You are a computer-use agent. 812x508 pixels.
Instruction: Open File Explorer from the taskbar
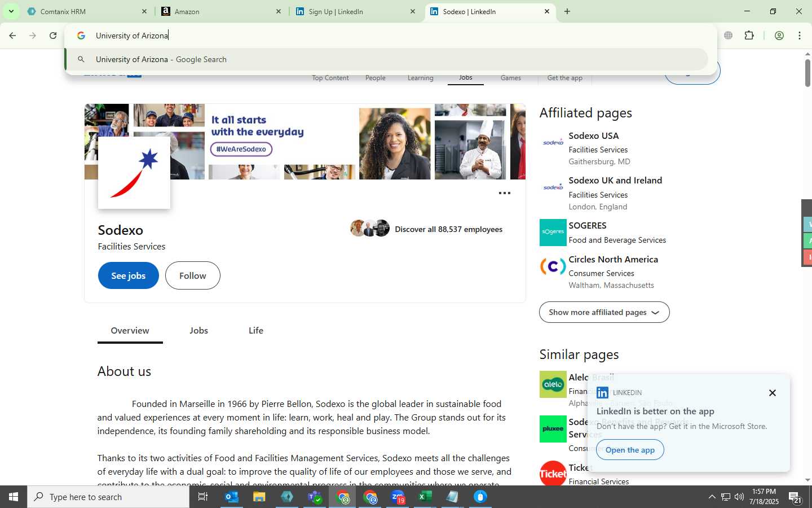[259, 497]
